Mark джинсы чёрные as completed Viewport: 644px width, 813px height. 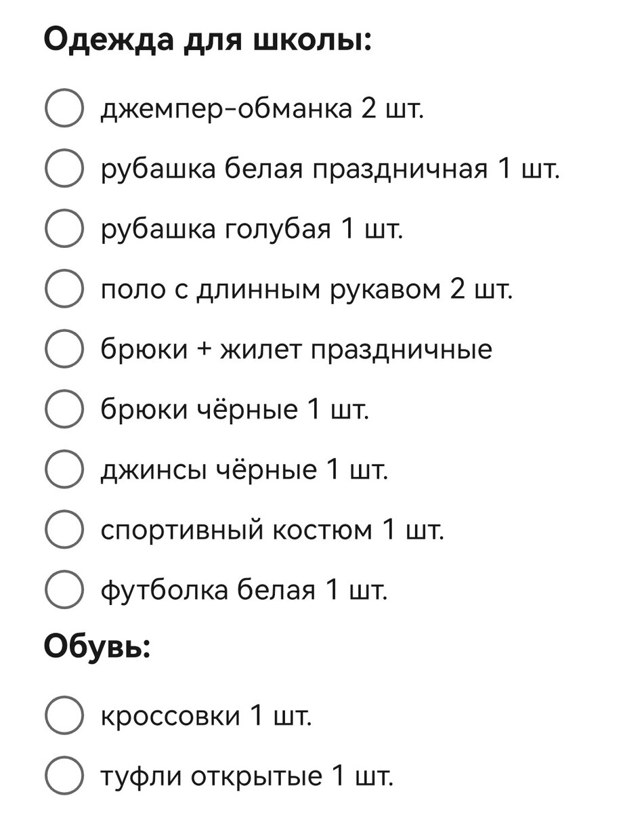click(x=64, y=470)
